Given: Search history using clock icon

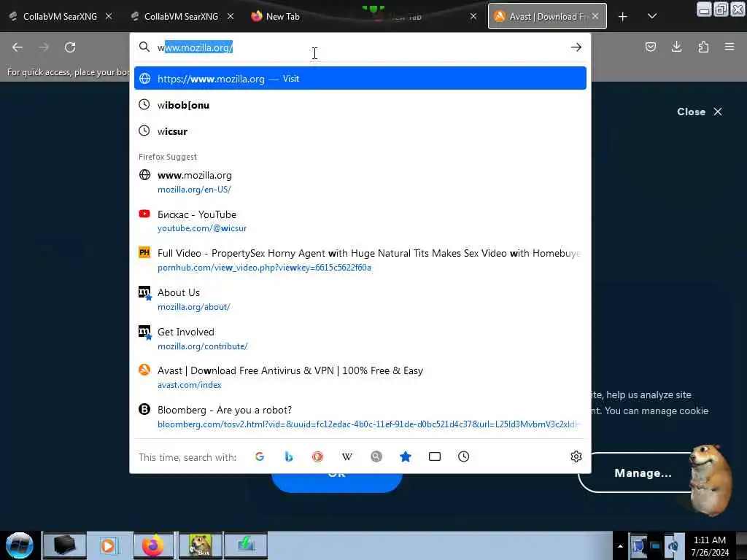Looking at the screenshot, I should pyautogui.click(x=463, y=456).
